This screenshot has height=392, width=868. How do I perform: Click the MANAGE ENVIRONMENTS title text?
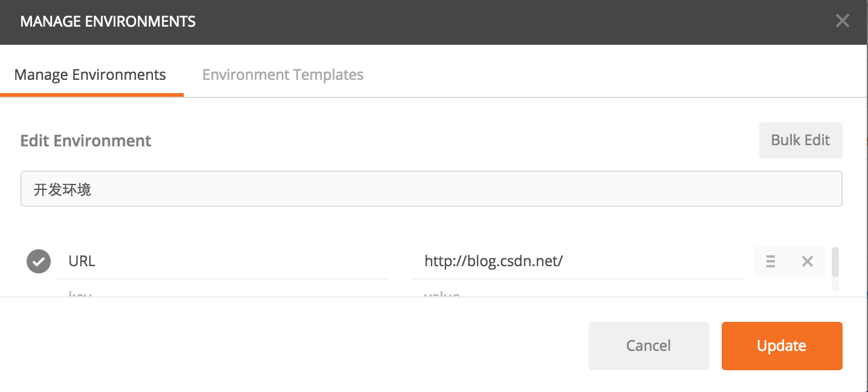(108, 22)
